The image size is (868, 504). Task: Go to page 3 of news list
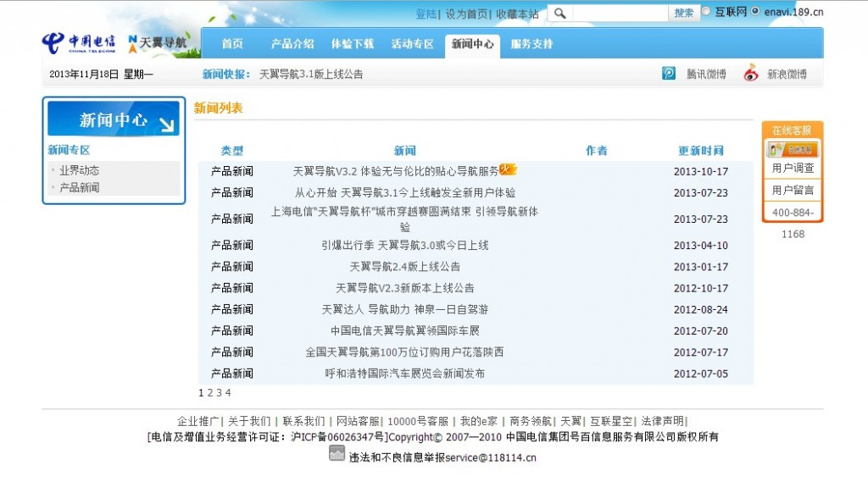click(219, 393)
